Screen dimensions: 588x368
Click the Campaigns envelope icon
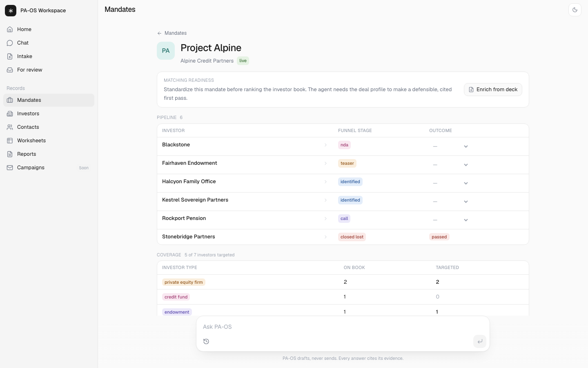click(10, 168)
